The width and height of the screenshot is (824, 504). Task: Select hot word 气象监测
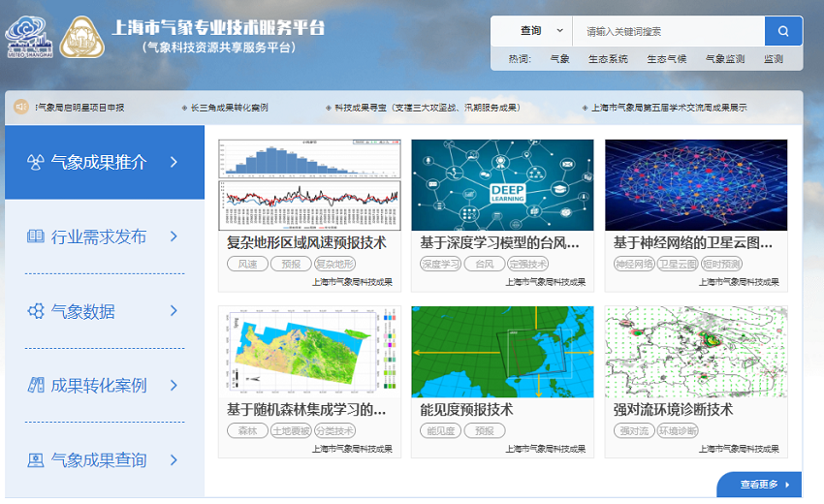[725, 59]
